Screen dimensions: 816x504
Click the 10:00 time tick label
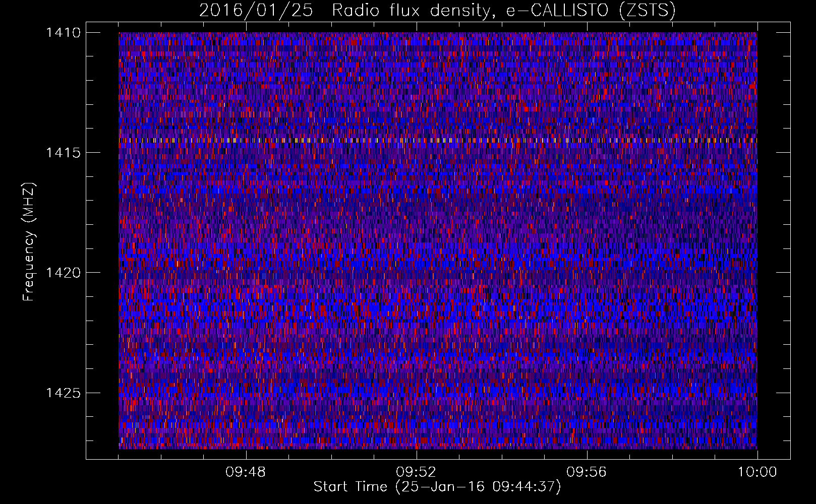tap(757, 472)
